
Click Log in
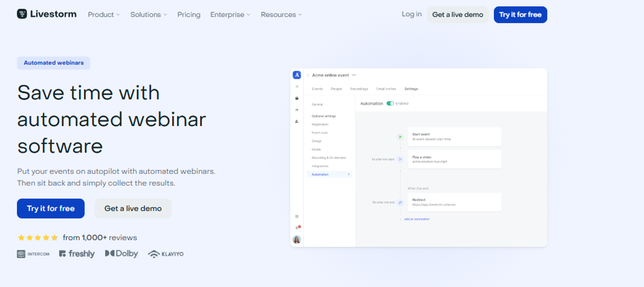pyautogui.click(x=412, y=14)
